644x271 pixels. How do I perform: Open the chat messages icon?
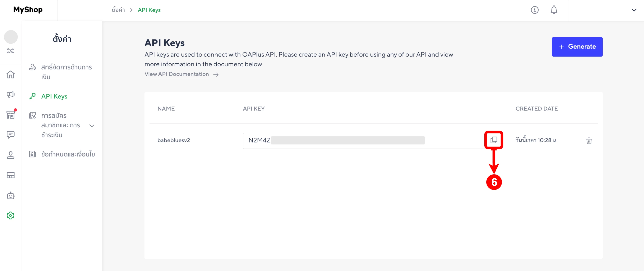(10, 135)
